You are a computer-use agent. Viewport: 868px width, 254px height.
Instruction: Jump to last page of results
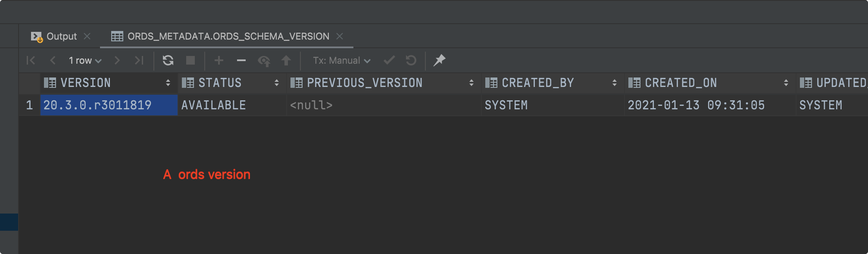point(139,61)
